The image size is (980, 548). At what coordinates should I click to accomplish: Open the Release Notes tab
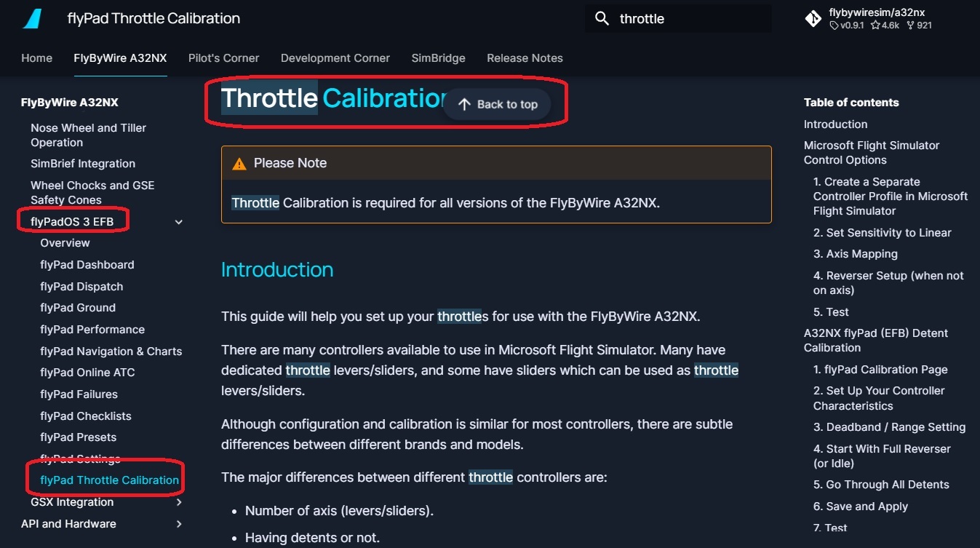tap(525, 58)
